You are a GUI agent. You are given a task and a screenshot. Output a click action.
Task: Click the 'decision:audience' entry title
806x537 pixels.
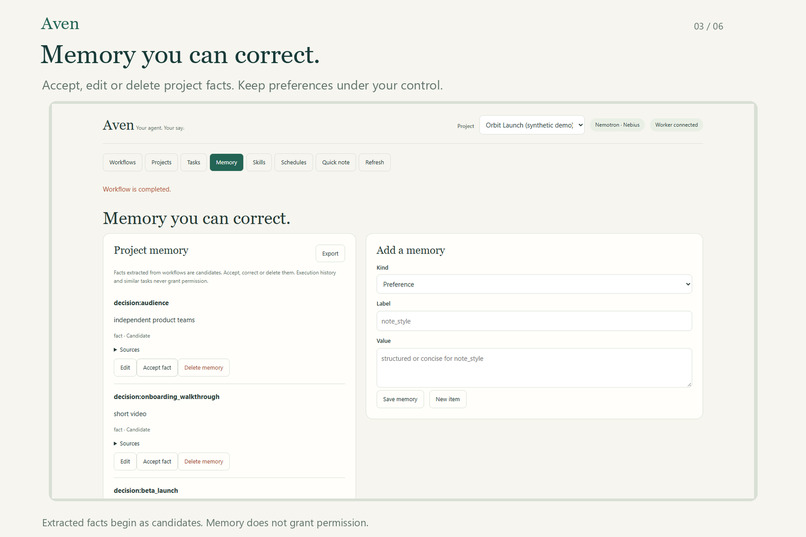[141, 303]
